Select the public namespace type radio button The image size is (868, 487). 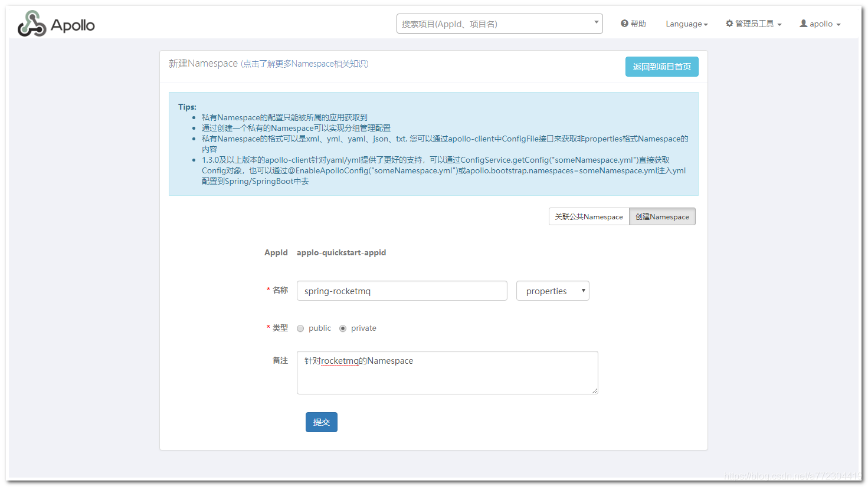[x=300, y=328]
